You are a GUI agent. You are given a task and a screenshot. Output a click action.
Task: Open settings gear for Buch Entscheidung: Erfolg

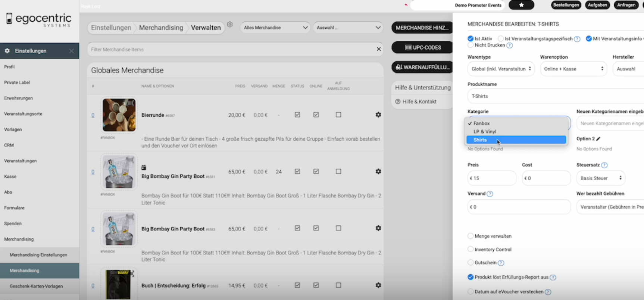coord(378,285)
